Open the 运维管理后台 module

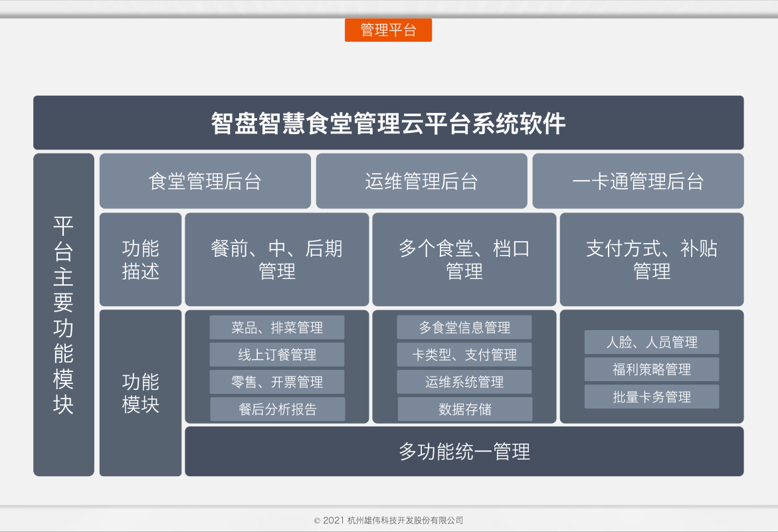[x=421, y=181]
